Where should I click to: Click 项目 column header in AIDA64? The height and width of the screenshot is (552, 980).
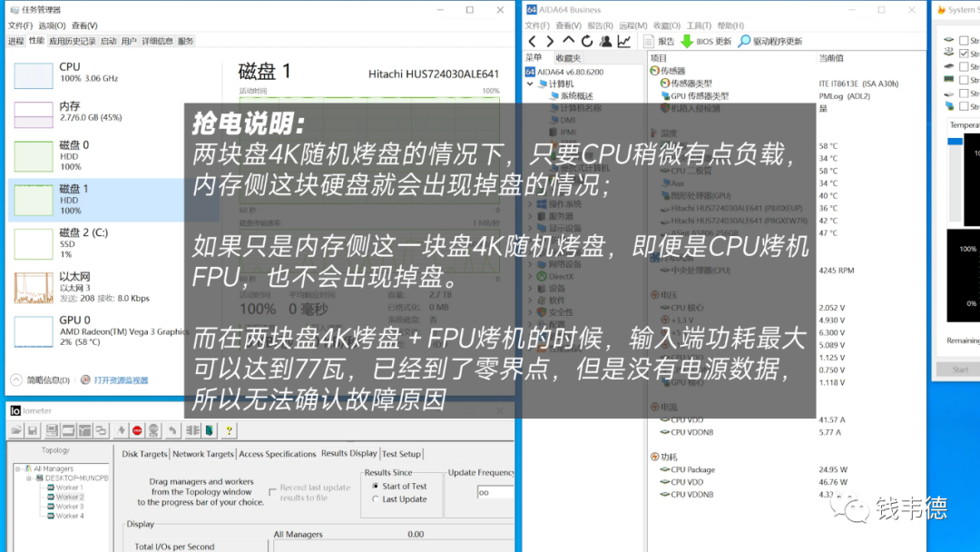pyautogui.click(x=659, y=57)
